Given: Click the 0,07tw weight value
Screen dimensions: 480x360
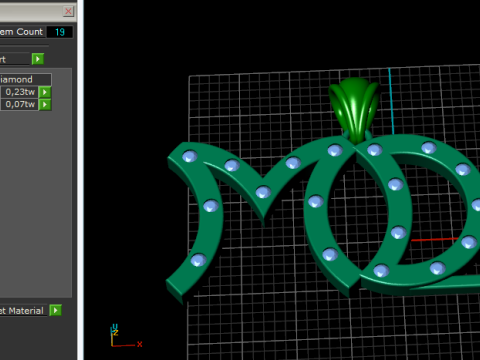Looking at the screenshot, I should pos(19,105).
